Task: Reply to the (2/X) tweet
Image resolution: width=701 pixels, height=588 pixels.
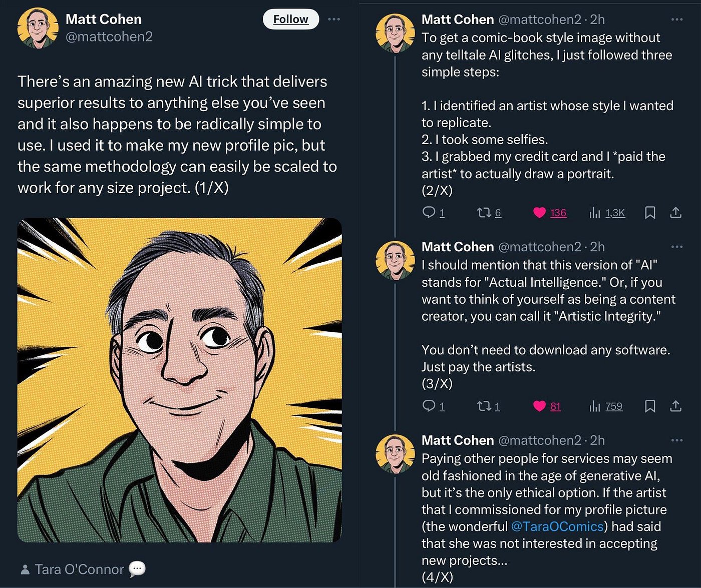Action: pos(429,213)
